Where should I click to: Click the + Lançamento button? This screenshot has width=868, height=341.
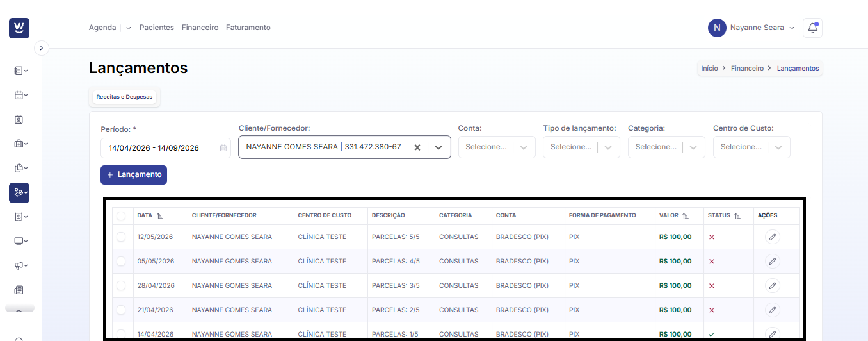tap(134, 174)
